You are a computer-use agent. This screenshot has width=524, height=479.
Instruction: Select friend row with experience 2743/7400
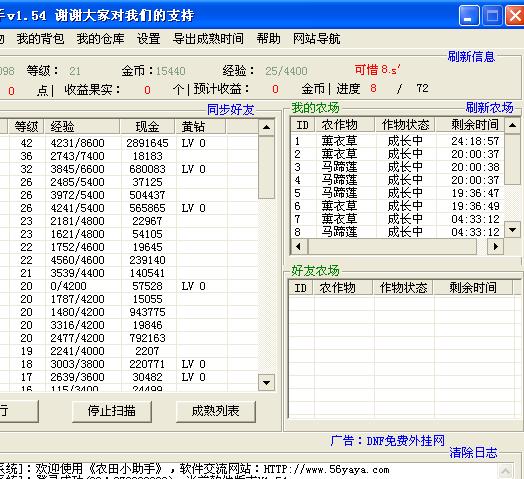tap(129, 156)
